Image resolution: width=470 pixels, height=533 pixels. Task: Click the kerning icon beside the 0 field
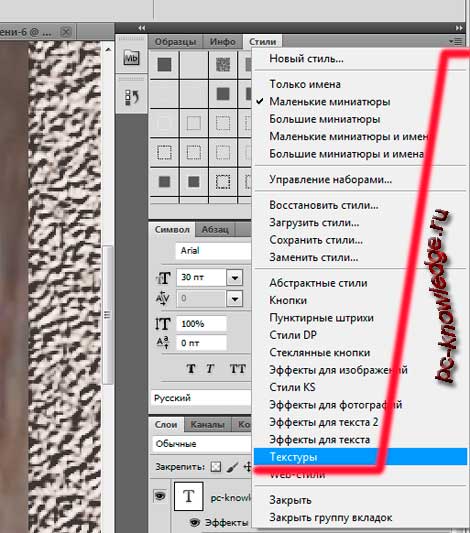pyautogui.click(x=162, y=298)
